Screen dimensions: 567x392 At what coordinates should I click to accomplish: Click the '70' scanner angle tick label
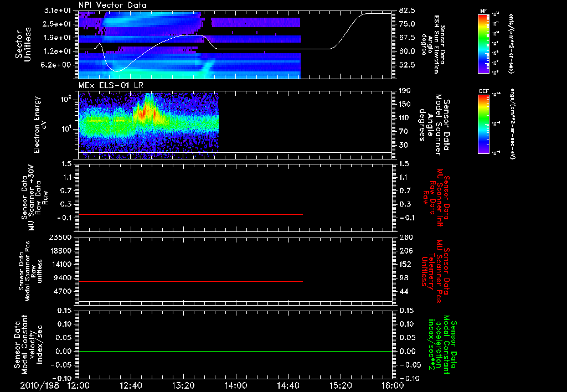click(404, 132)
